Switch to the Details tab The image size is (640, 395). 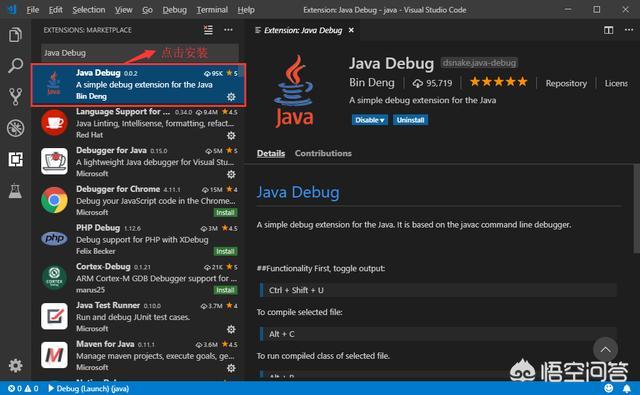click(x=271, y=153)
